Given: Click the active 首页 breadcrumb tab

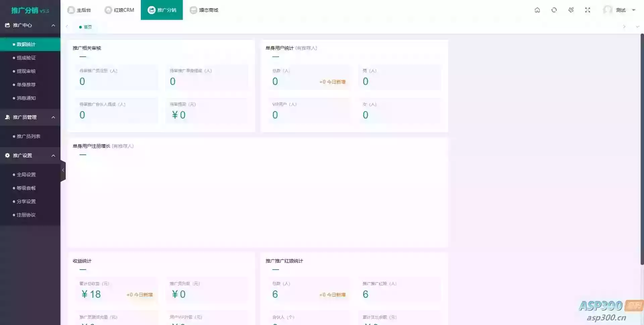Looking at the screenshot, I should [86, 27].
